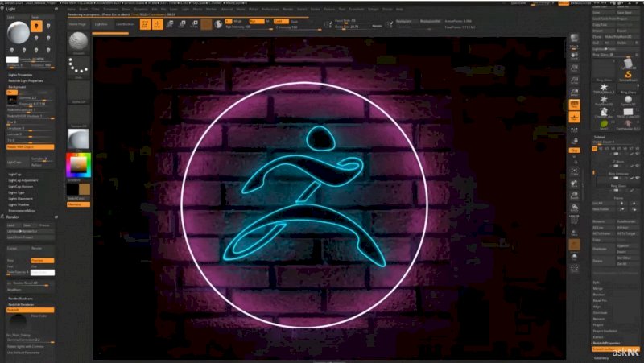
Task: Select the SimpleBrush tool icon
Action: pyautogui.click(x=628, y=75)
